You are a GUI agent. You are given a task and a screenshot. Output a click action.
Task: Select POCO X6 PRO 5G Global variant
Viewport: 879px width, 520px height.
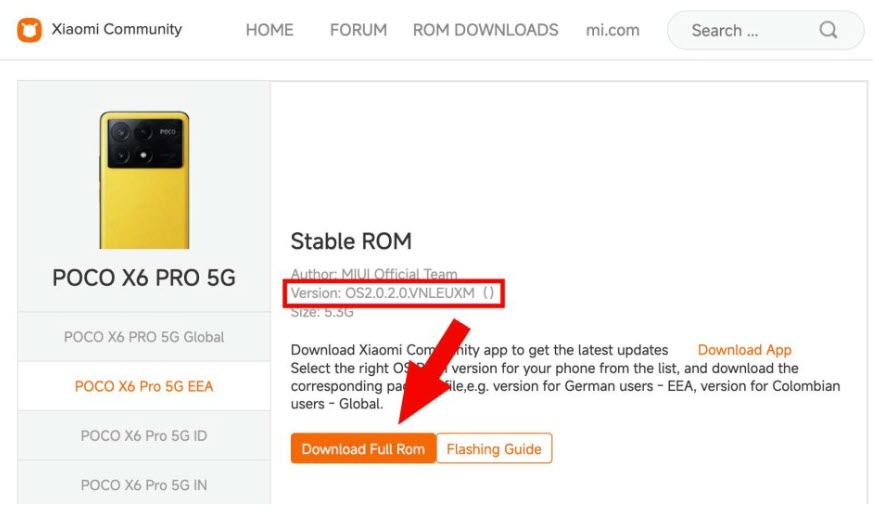pos(144,337)
